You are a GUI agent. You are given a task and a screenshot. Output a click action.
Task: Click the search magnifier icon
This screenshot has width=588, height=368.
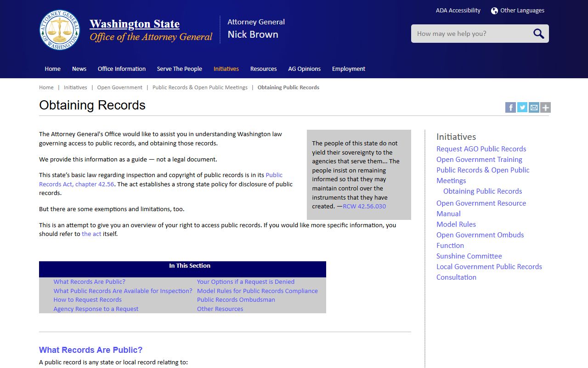538,34
